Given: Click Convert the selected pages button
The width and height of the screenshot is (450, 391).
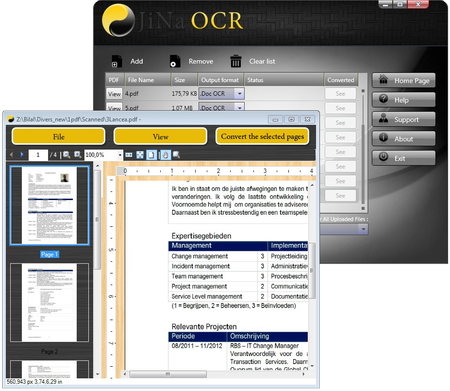Looking at the screenshot, I should [262, 136].
